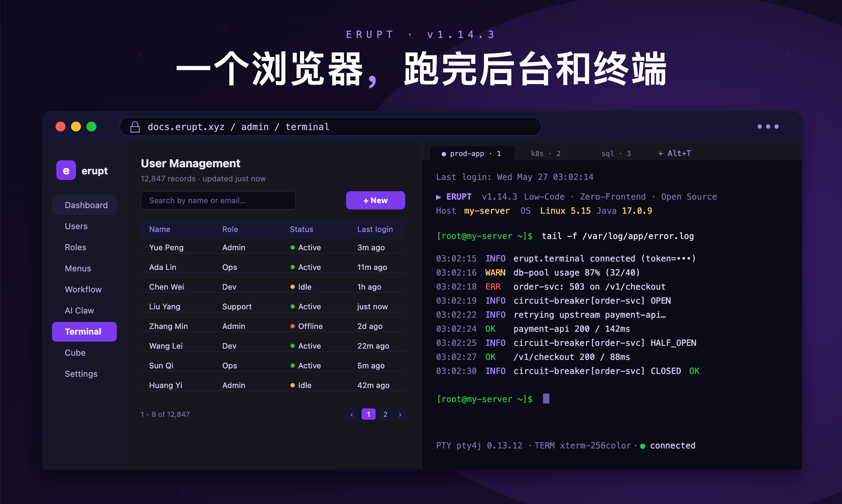
Task: Click the 'just now' last login cell
Action: 372,306
